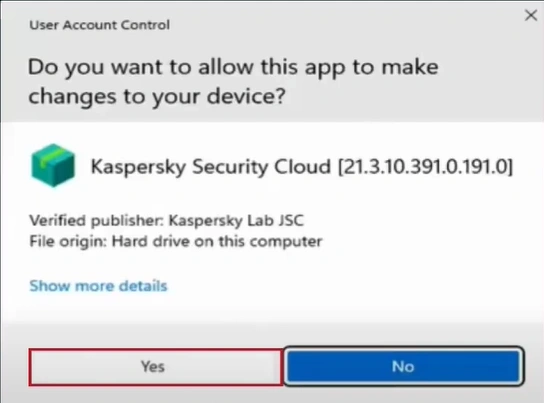Click the 'Do you want to allow' heading
Screen dimensions: 544x403
tap(233, 81)
